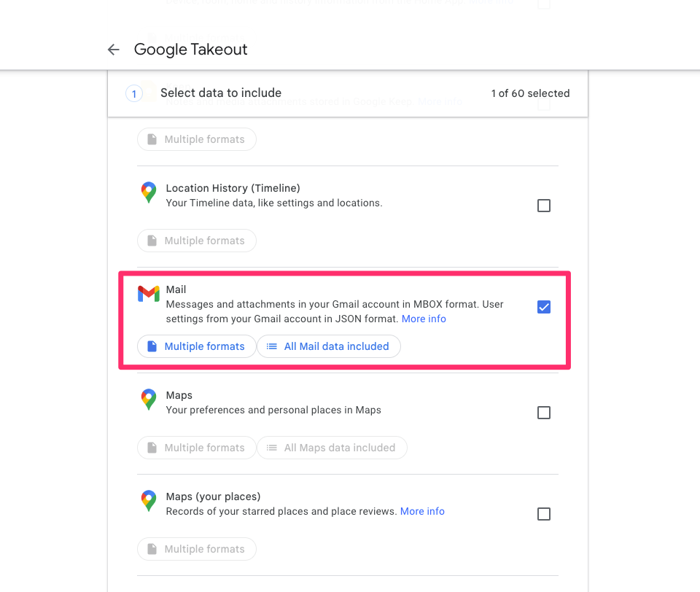This screenshot has height=592, width=700.
Task: Click the 1 of 60 selected text
Action: pyautogui.click(x=530, y=93)
